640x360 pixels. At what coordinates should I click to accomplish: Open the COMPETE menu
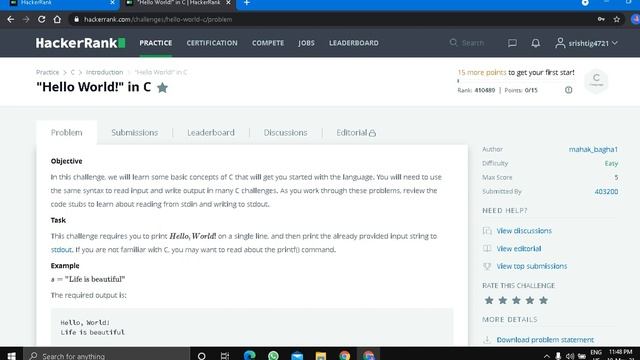[268, 43]
